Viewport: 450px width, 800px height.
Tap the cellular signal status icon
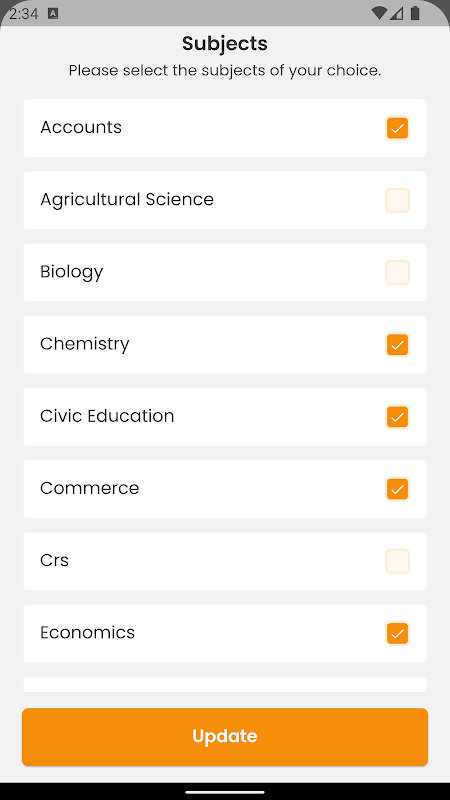pyautogui.click(x=396, y=13)
